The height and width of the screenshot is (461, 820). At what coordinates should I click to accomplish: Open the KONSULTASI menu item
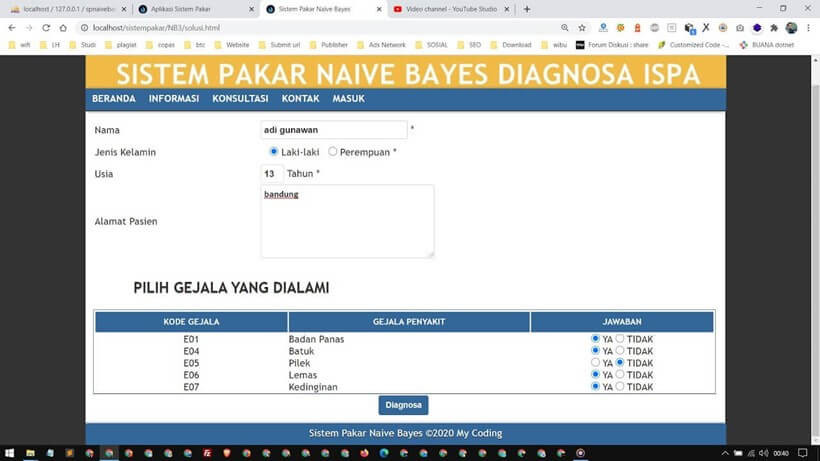[x=240, y=99]
